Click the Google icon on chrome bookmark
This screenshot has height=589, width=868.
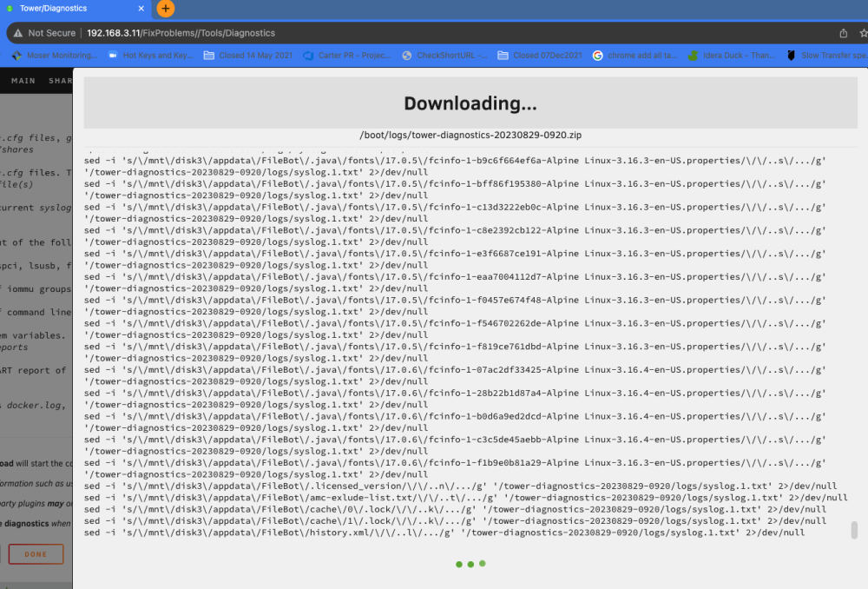tap(597, 56)
